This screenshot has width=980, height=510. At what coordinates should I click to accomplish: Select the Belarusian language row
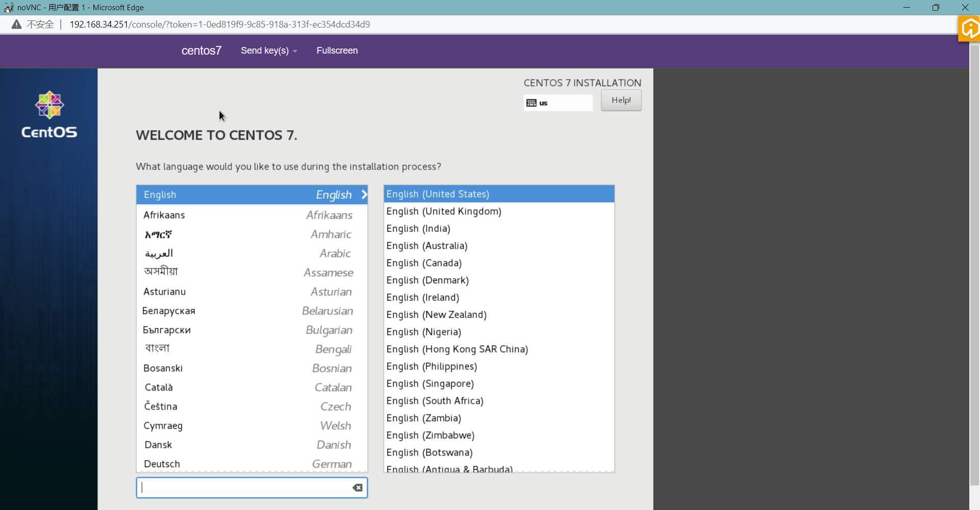pyautogui.click(x=252, y=311)
